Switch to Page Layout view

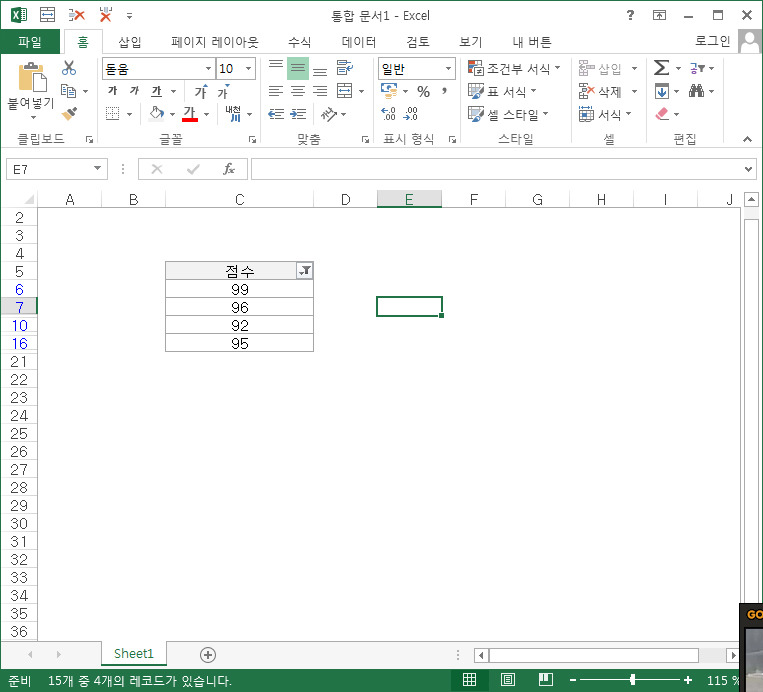tap(508, 680)
